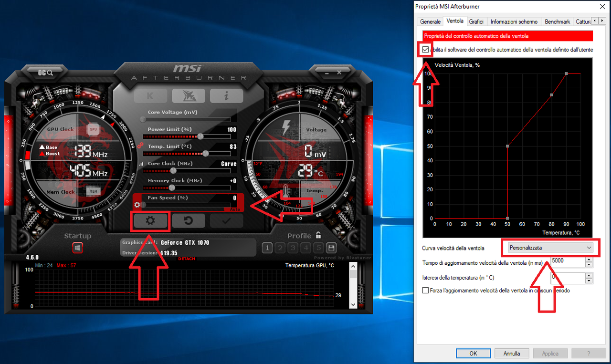Click the Core Voltage slider
The image size is (611, 364).
187,119
